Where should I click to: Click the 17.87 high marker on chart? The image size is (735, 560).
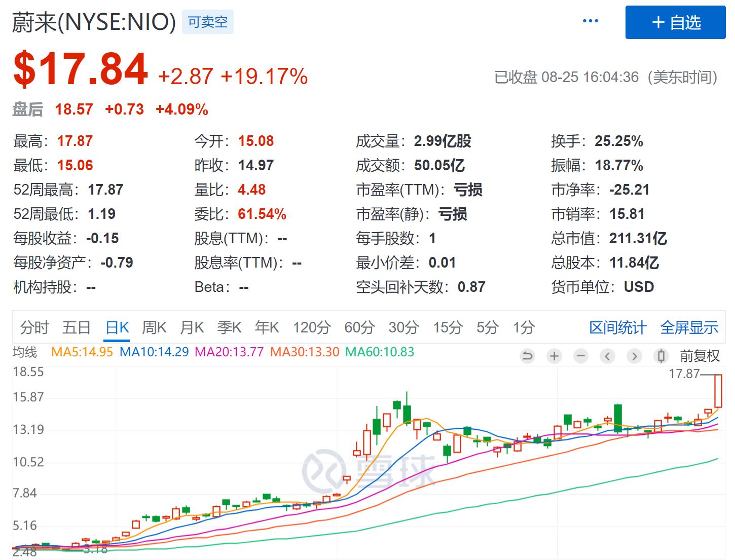point(684,374)
